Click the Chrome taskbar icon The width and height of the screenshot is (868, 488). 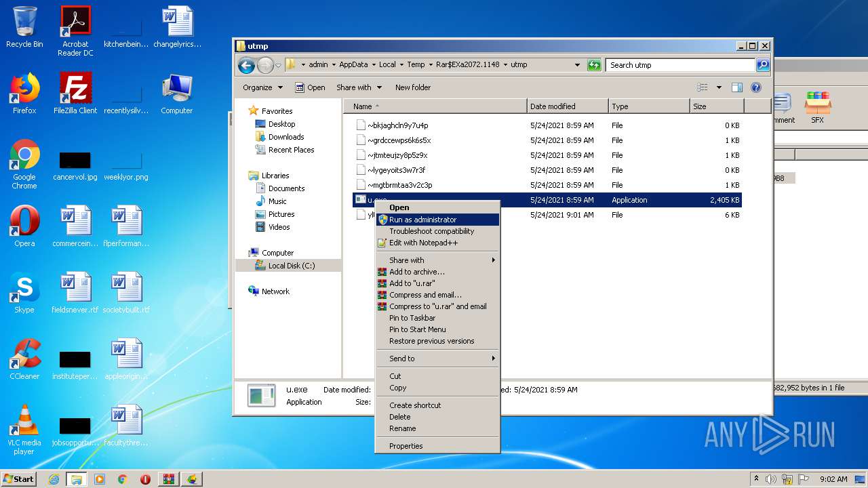[122, 479]
